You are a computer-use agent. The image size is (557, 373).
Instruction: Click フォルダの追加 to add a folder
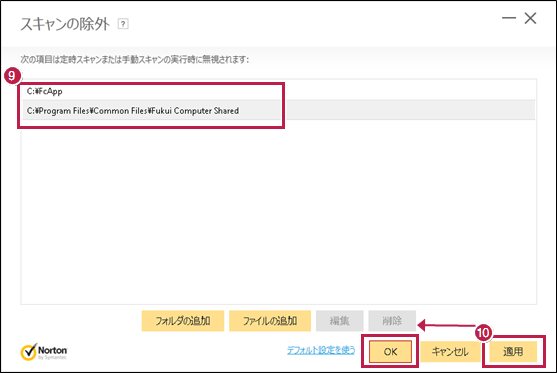pos(183,321)
